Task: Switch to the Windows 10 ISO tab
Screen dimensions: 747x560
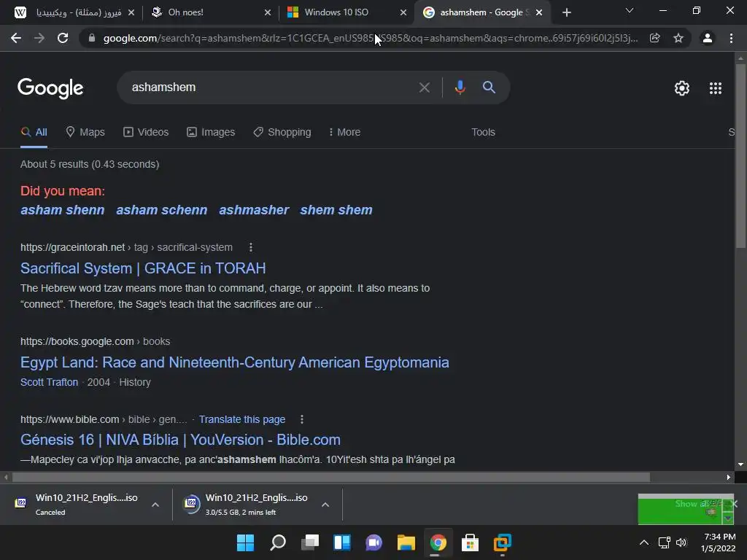Action: (347, 12)
